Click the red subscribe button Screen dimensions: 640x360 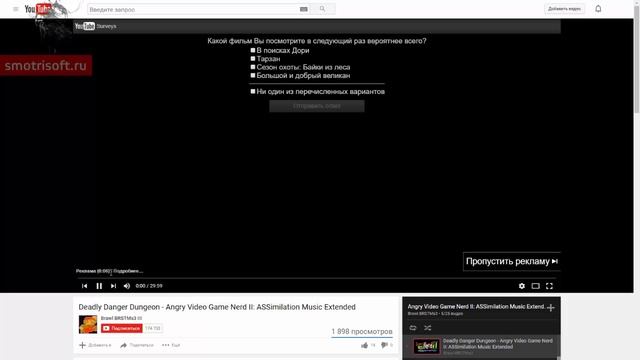pyautogui.click(x=122, y=328)
